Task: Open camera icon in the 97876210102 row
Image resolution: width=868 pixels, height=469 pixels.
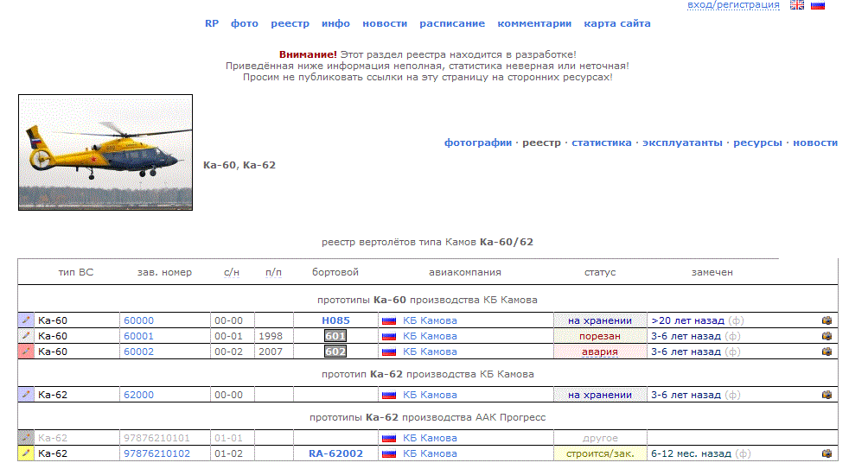Action: tap(827, 453)
